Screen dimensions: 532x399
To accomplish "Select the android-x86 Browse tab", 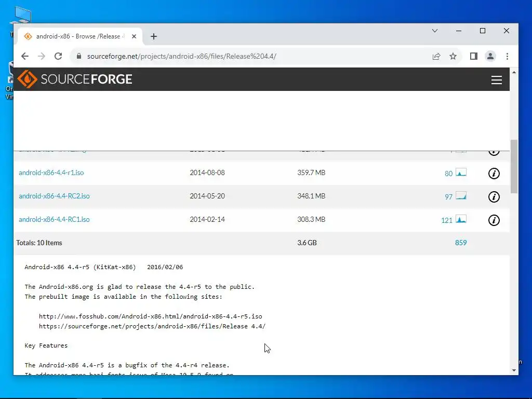I will pyautogui.click(x=79, y=36).
